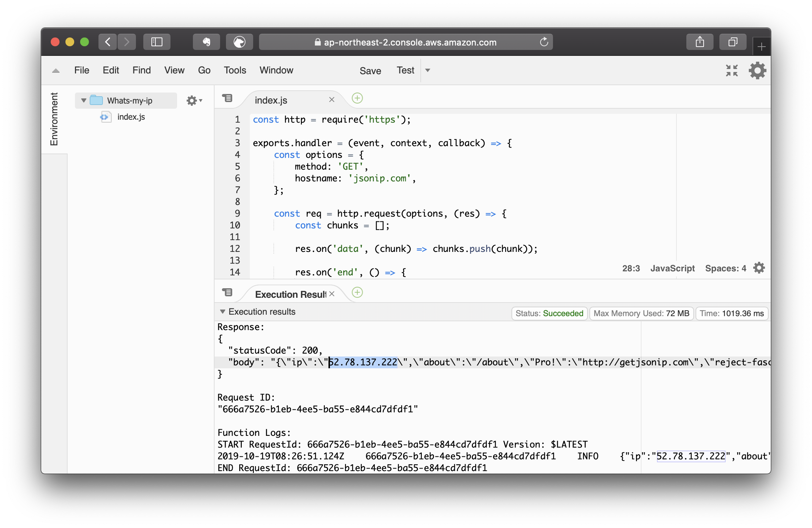
Task: Toggle the Environment side panel
Action: click(x=54, y=119)
